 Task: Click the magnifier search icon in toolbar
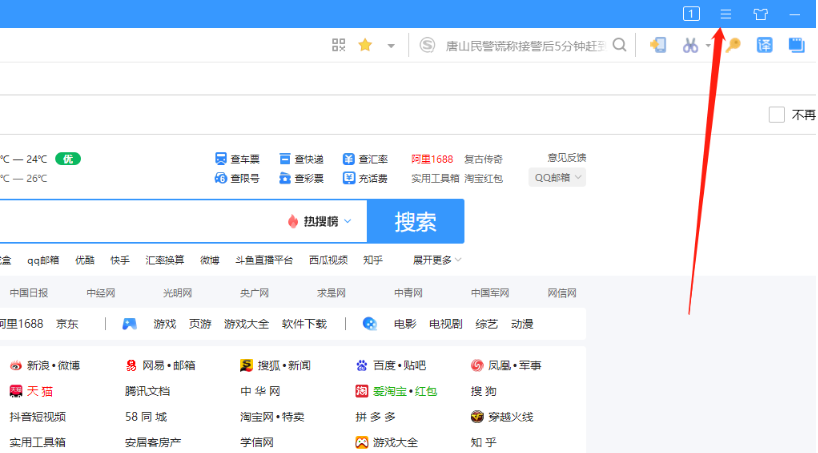(x=620, y=45)
